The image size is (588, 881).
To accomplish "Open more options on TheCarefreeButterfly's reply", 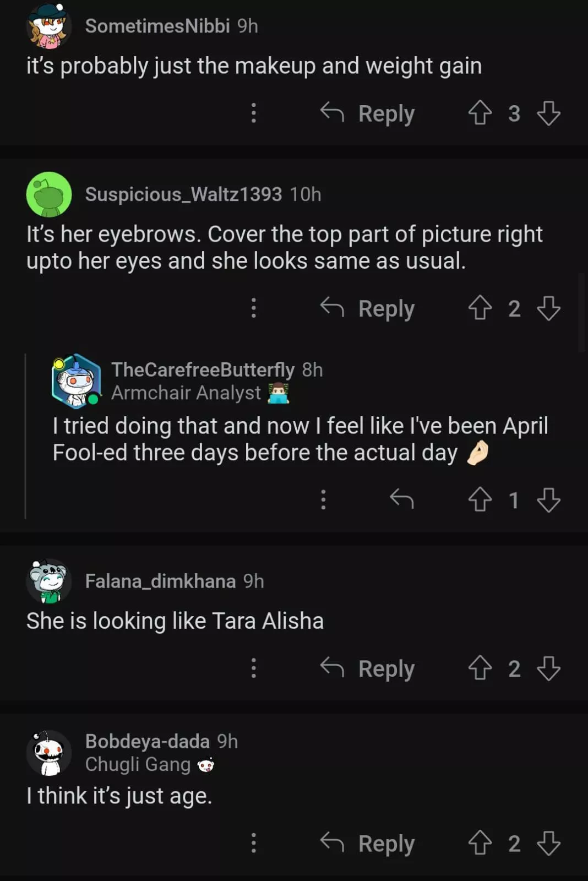I will tap(323, 499).
